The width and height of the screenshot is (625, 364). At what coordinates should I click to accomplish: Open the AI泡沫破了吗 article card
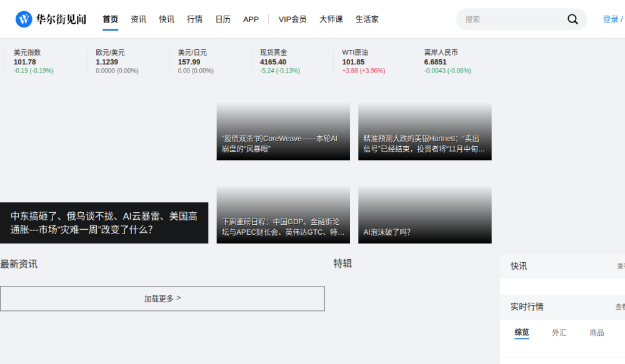(424, 215)
